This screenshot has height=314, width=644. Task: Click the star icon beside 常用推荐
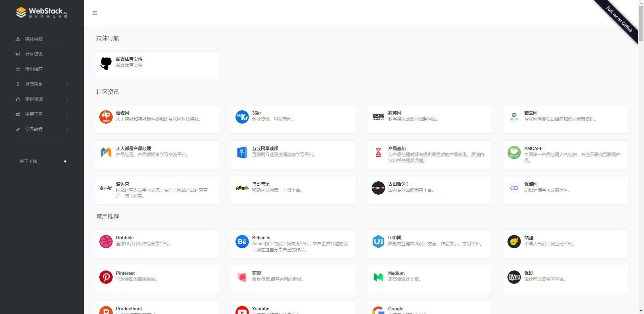18,69
